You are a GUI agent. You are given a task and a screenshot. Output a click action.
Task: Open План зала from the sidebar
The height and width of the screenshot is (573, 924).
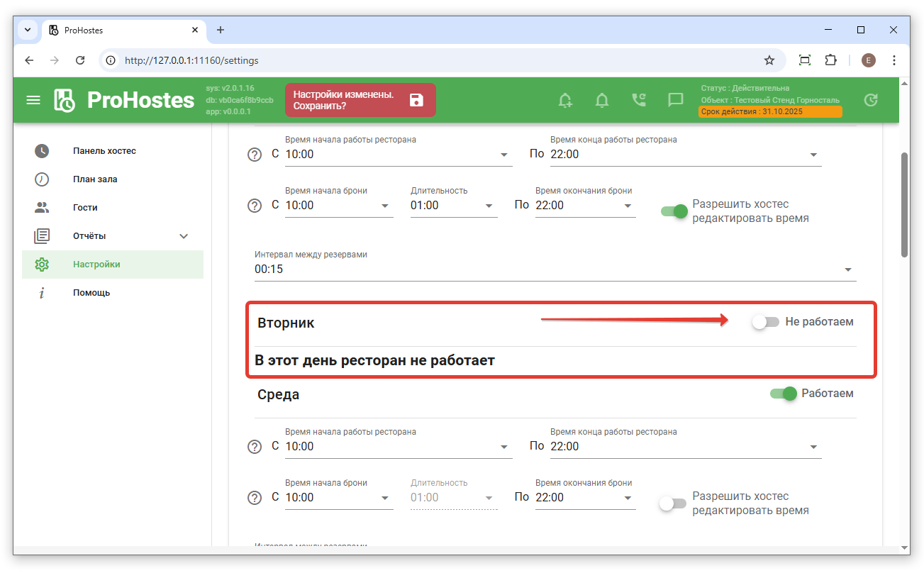[x=95, y=179]
